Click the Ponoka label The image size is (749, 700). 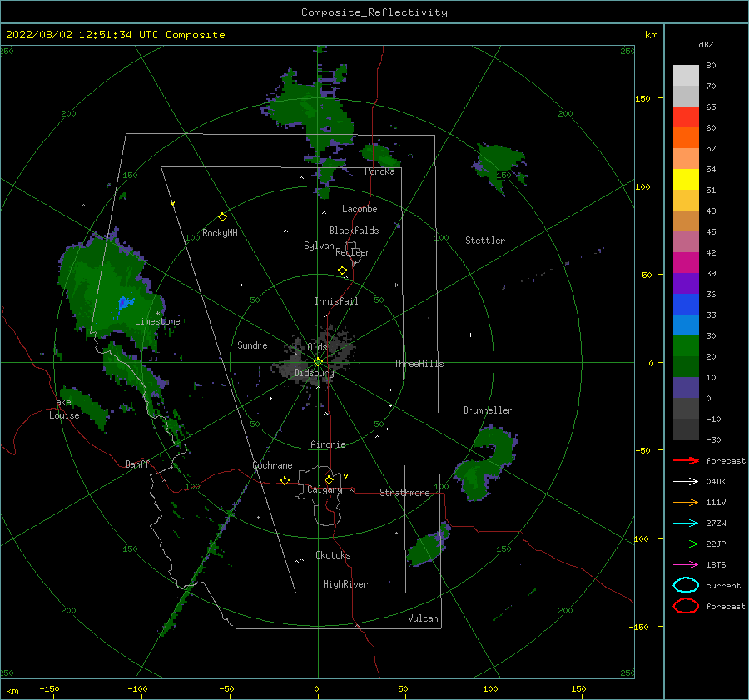379,171
